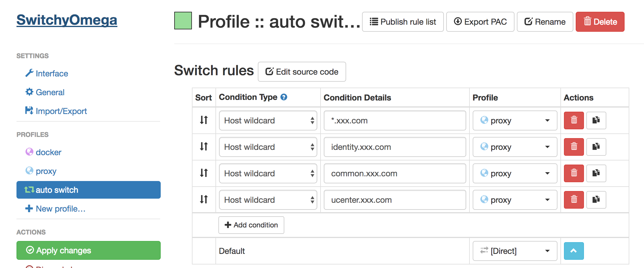
Task: Duplicate the identity.xxx.com rule
Action: [x=596, y=147]
